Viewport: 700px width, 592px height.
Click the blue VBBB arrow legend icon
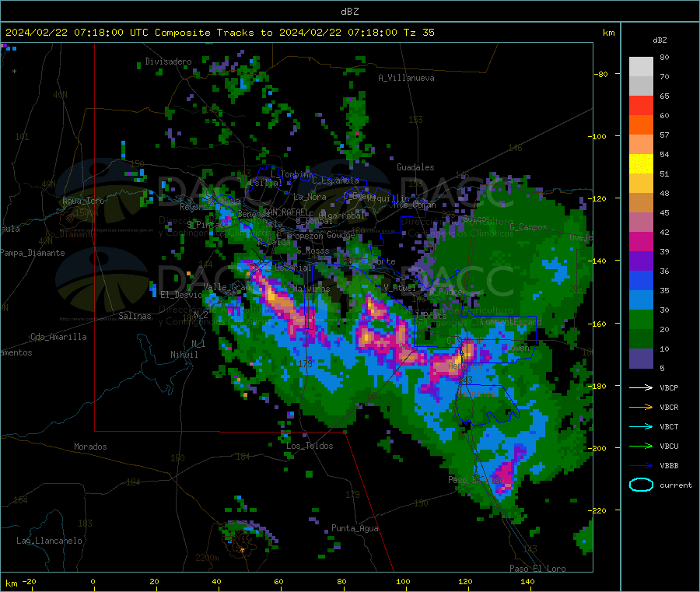641,466
